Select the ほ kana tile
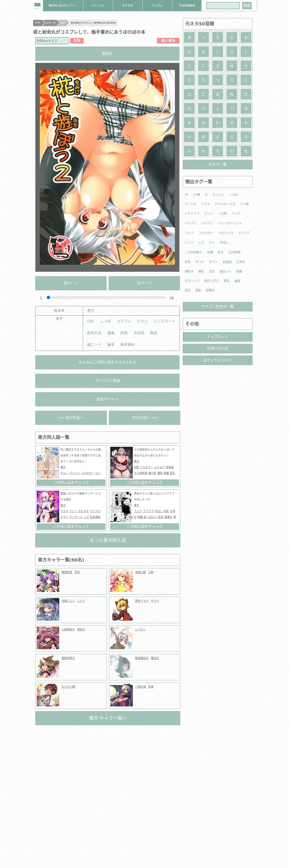 pos(246,109)
